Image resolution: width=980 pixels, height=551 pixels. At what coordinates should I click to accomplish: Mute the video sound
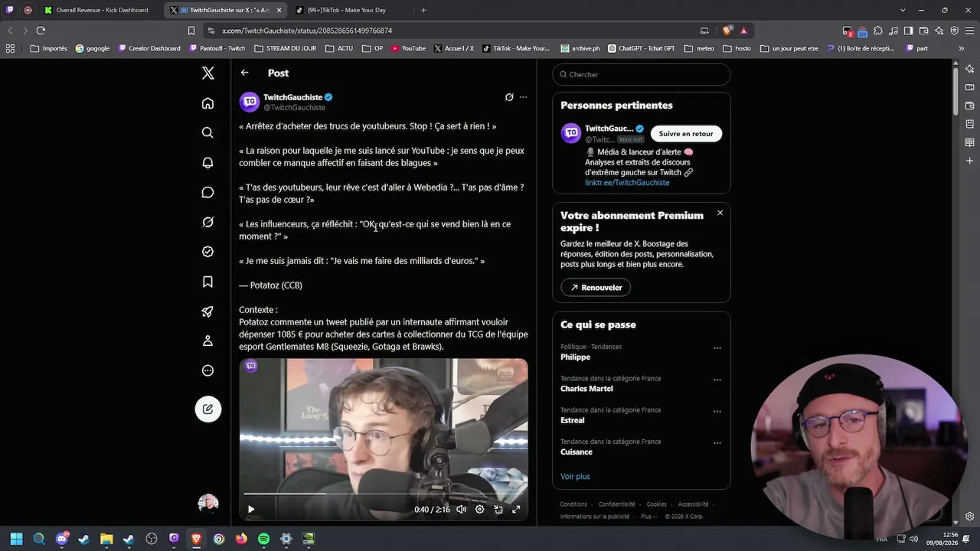click(x=461, y=509)
